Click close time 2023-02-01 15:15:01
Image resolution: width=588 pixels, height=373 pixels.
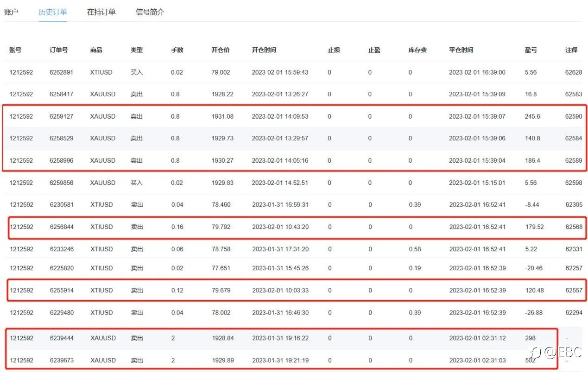click(477, 183)
